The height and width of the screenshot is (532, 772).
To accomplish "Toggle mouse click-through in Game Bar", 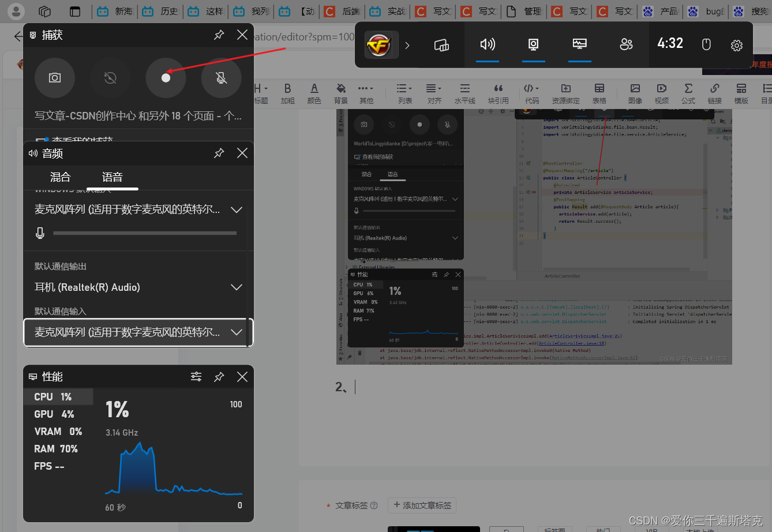I will pyautogui.click(x=706, y=45).
